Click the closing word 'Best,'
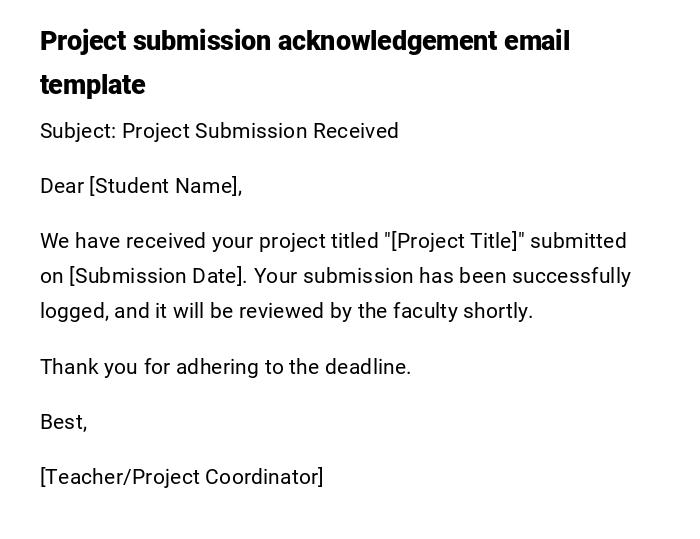Screen dimensions: 700x539 point(63,422)
